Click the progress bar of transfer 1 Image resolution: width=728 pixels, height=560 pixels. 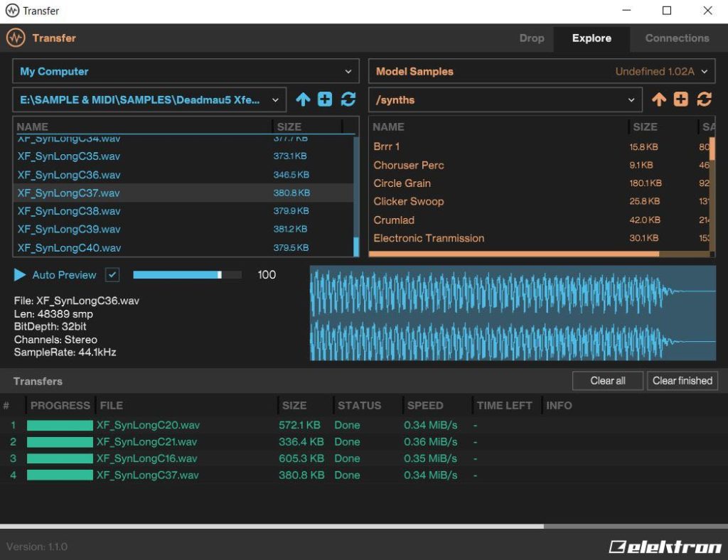click(x=60, y=425)
